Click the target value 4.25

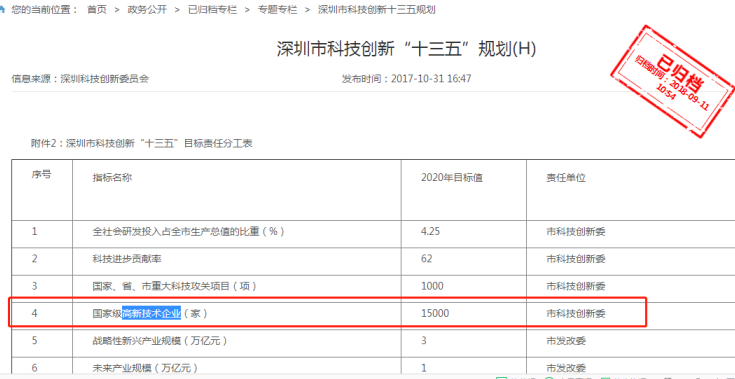click(430, 231)
